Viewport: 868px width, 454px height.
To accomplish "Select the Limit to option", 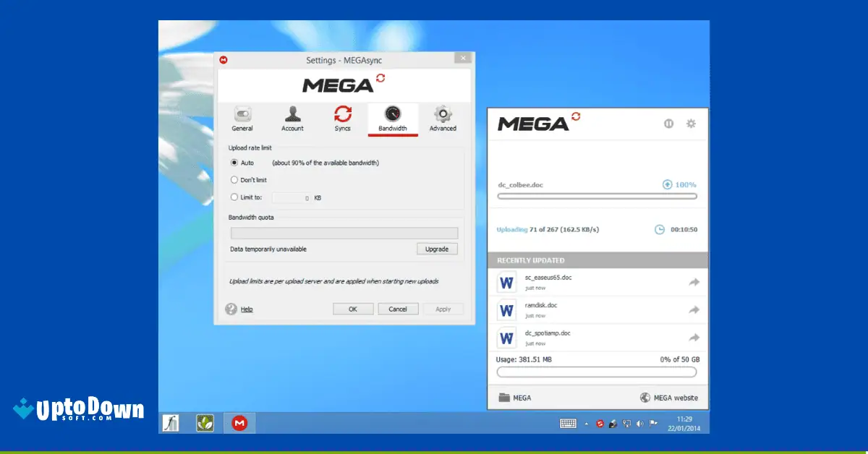I will 234,197.
